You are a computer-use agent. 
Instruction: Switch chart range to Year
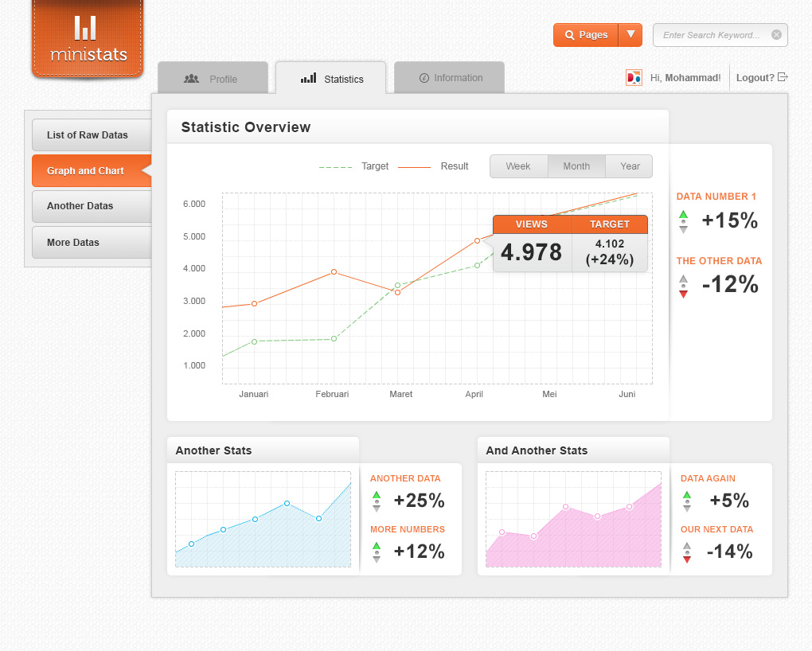pos(630,166)
